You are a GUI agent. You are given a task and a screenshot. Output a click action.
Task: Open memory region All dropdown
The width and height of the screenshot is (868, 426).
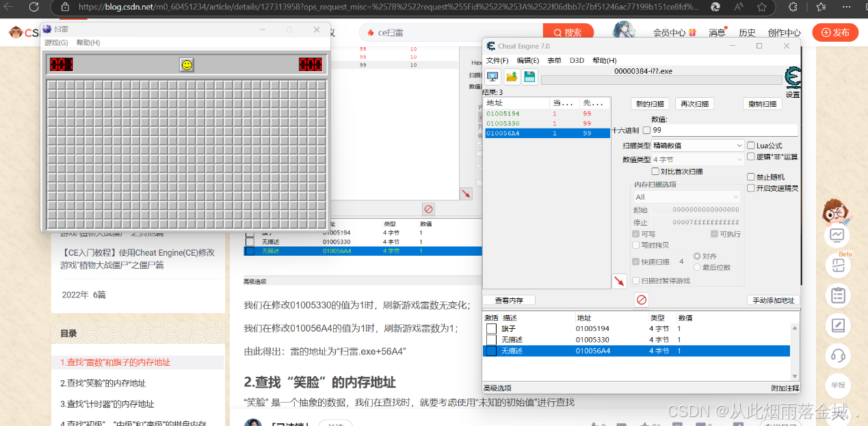point(687,197)
